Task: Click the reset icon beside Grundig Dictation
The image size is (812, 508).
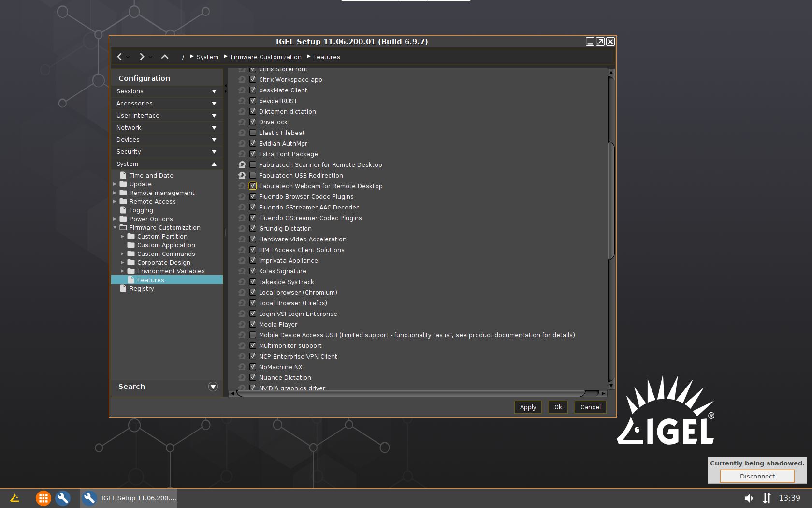Action: [242, 229]
